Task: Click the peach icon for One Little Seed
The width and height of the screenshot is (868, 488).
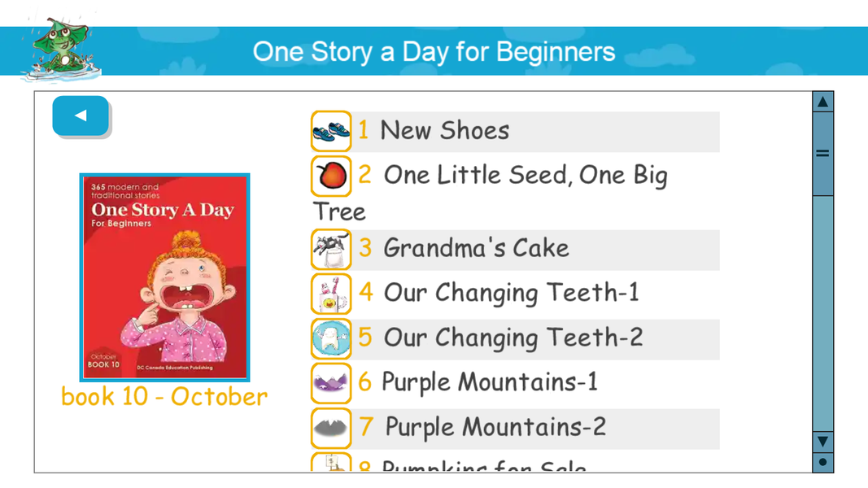Action: pyautogui.click(x=329, y=174)
